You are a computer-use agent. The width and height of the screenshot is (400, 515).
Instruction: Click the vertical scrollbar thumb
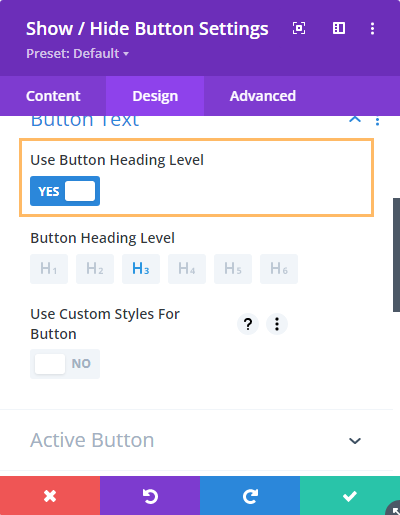(396, 255)
